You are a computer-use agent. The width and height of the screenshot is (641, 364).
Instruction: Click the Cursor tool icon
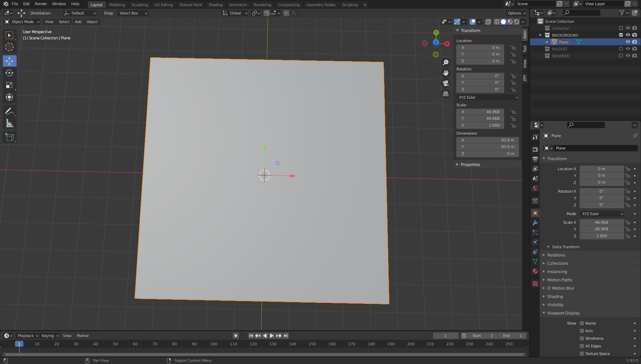(9, 47)
